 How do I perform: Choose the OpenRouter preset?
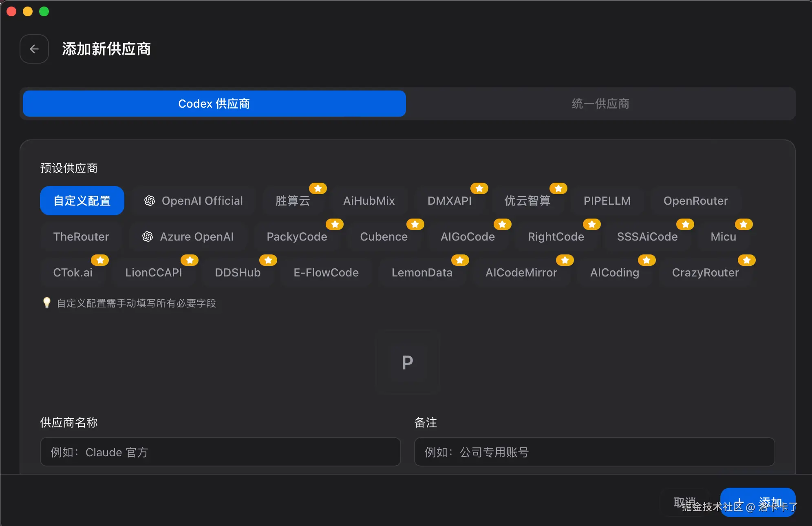click(695, 201)
